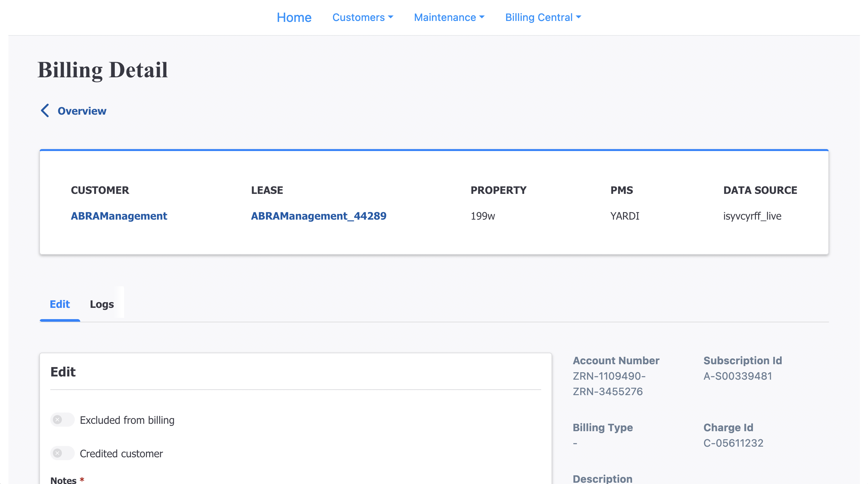Click the data source isyvcyrff_live

(x=752, y=216)
